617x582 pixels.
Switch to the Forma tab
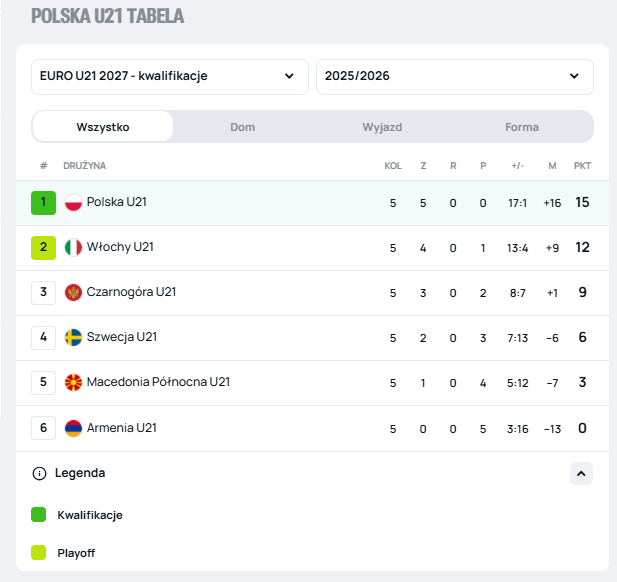(x=522, y=127)
